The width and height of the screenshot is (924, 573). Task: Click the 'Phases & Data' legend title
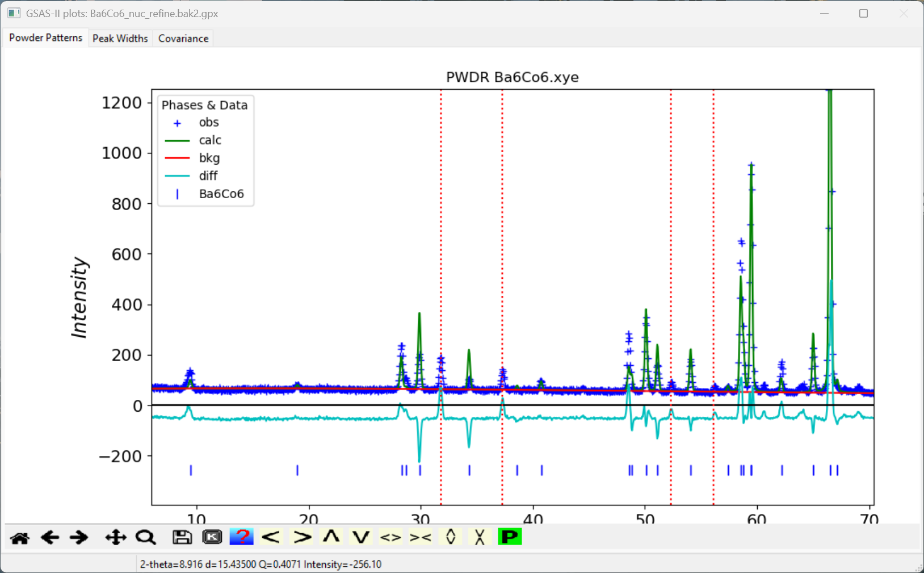(x=205, y=105)
